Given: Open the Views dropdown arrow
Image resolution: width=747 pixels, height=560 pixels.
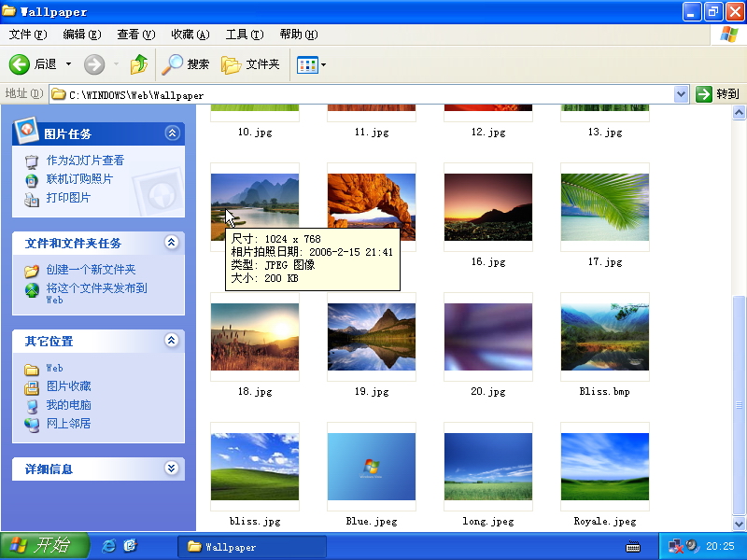Looking at the screenshot, I should (x=323, y=64).
